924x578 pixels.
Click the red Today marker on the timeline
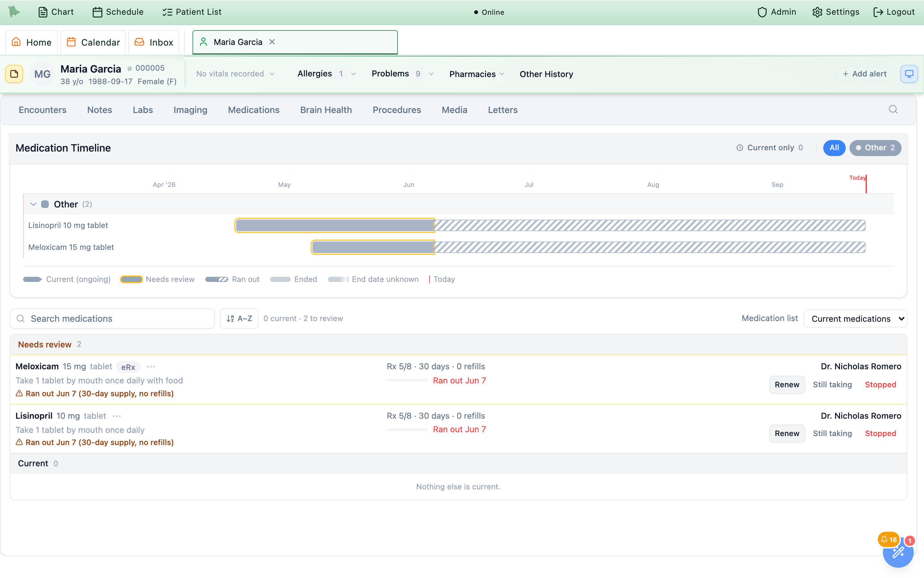[x=866, y=184]
